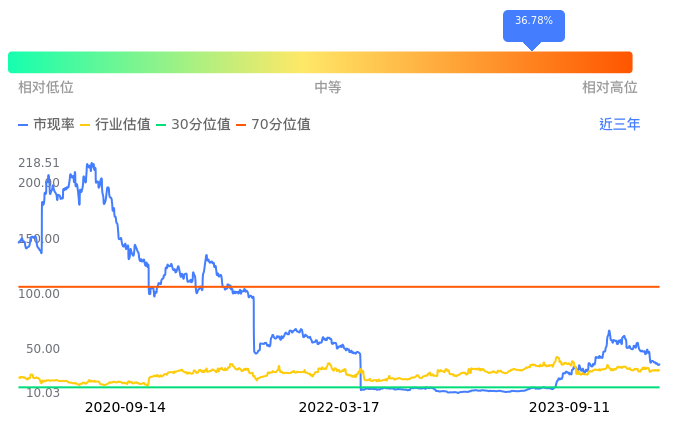
Task: Click the 100.00 y-axis value label
Action: [x=39, y=294]
